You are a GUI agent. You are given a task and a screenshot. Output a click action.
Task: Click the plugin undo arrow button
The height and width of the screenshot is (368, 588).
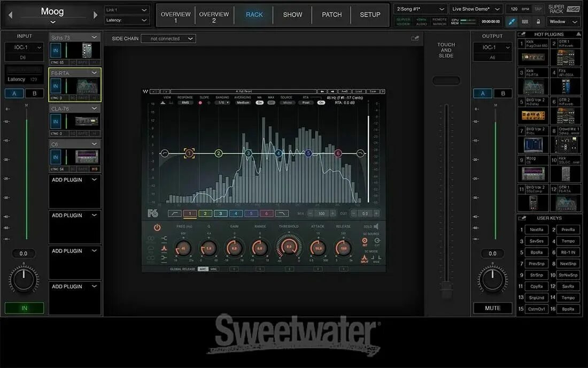(x=322, y=91)
